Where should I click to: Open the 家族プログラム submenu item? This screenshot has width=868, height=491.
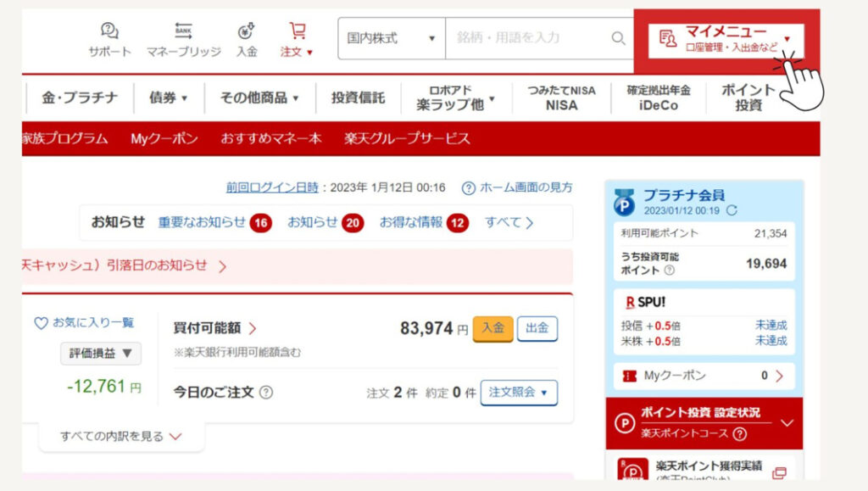(x=65, y=138)
